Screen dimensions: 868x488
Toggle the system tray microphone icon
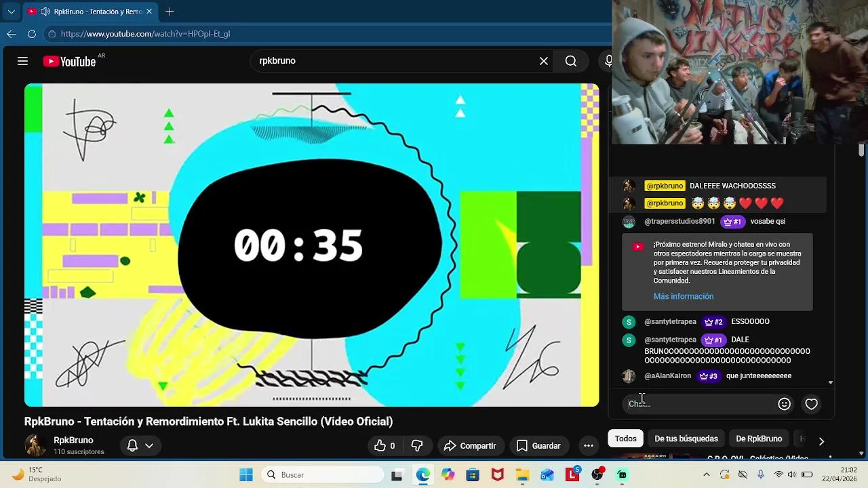click(761, 474)
